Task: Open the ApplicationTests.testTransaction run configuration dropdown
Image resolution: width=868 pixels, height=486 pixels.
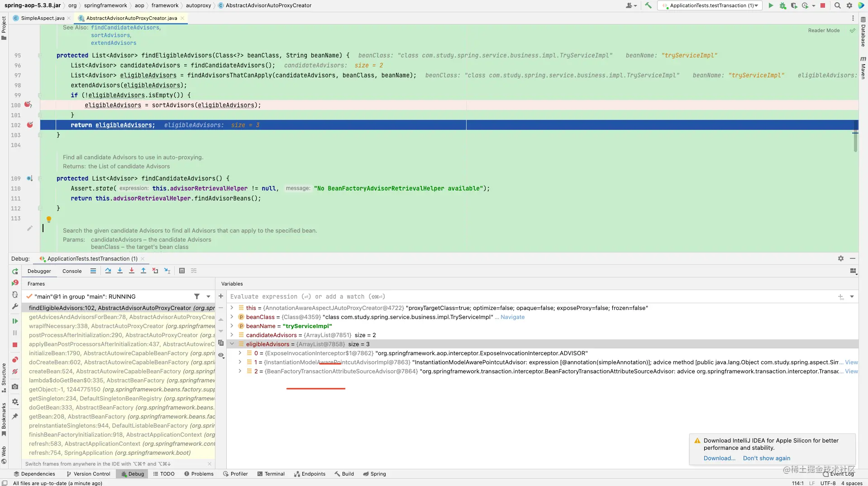Action: [x=710, y=5]
